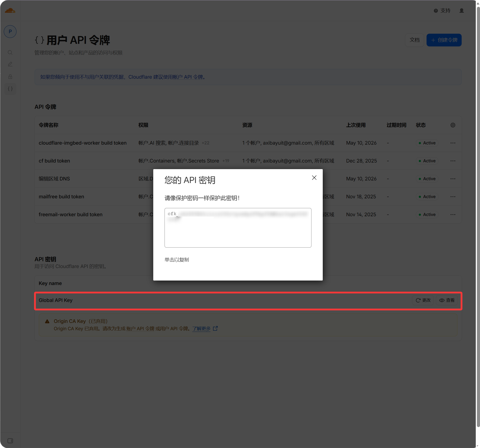Click the cloudflare-imgbed-worker build token name
Viewport: 480px width, 448px height.
click(x=83, y=143)
